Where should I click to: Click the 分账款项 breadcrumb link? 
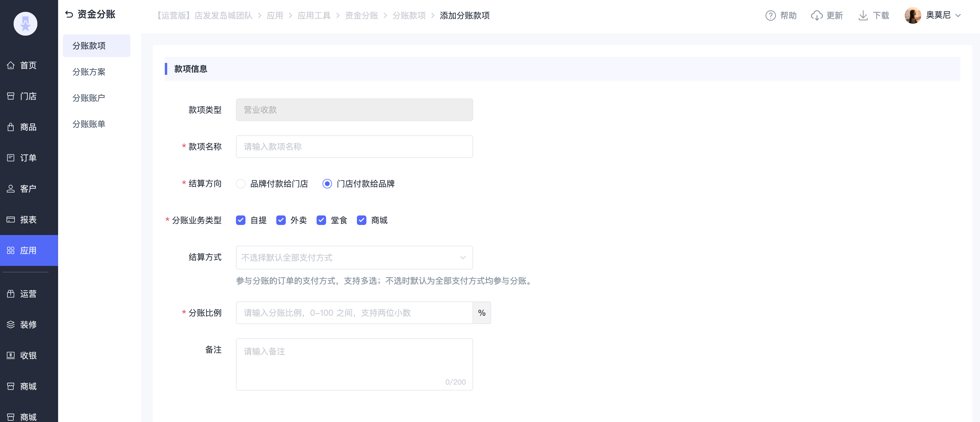coord(409,16)
